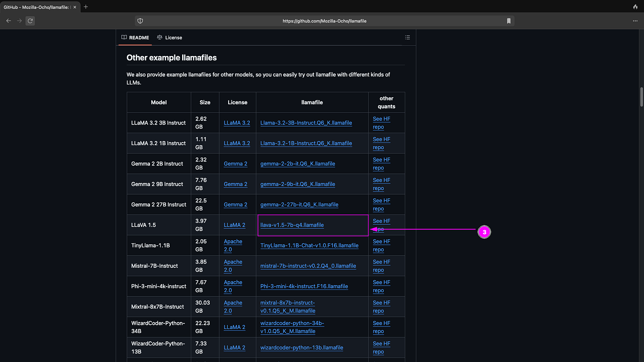This screenshot has height=362, width=644.
Task: Open LLaMA 2 license for WizardCoder-Python-34B
Action: point(235,327)
